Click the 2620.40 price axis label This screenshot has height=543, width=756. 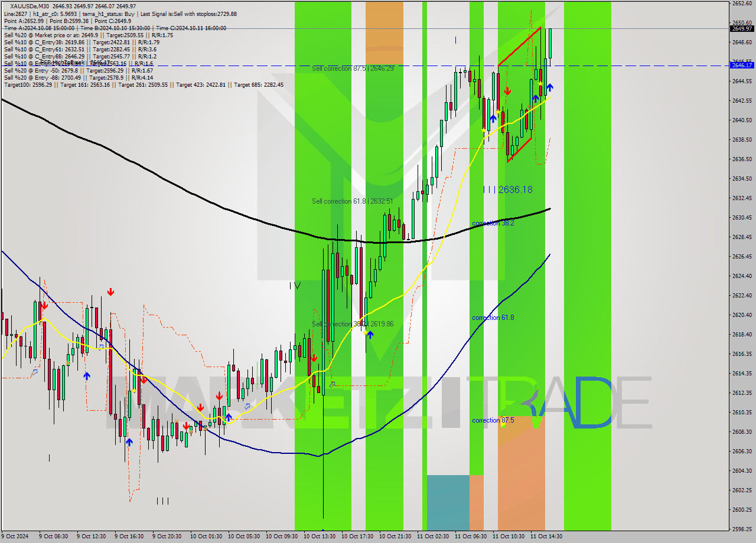[x=742, y=315]
